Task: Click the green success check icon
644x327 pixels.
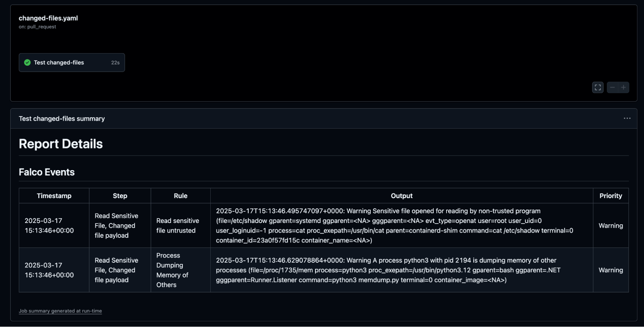Action: pyautogui.click(x=27, y=63)
